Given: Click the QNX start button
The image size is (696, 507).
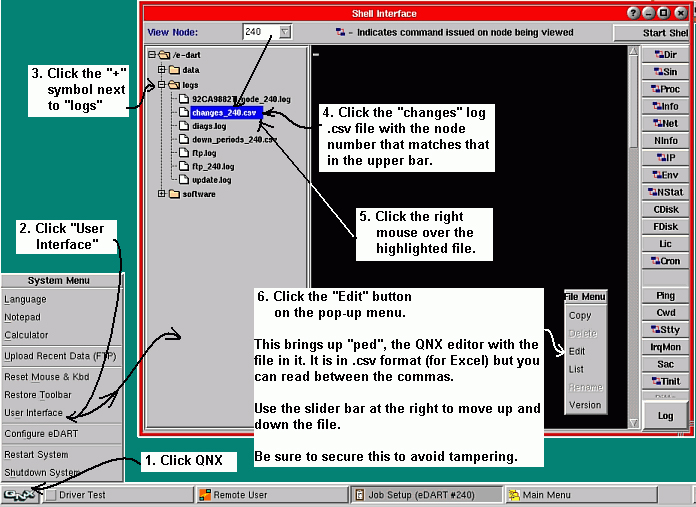Looking at the screenshot, I should (20, 495).
